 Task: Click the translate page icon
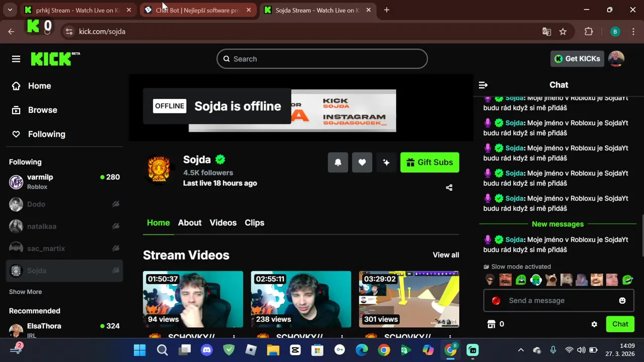point(546,32)
